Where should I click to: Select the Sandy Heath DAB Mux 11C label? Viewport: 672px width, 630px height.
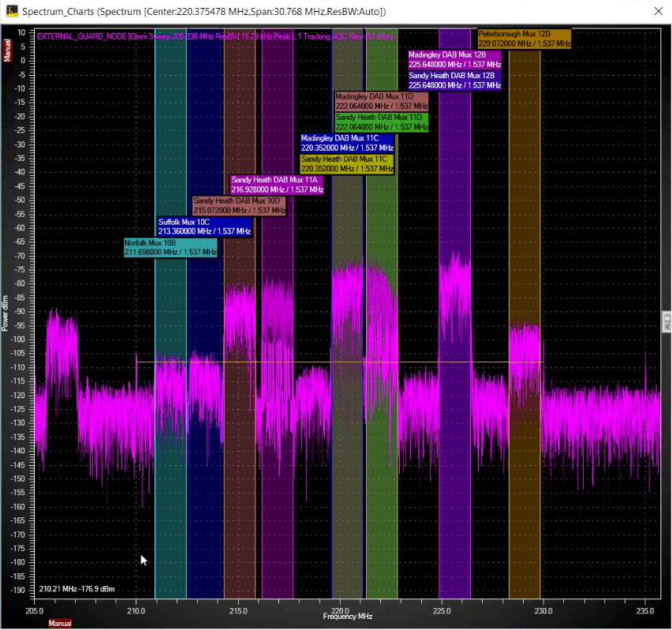point(347,164)
